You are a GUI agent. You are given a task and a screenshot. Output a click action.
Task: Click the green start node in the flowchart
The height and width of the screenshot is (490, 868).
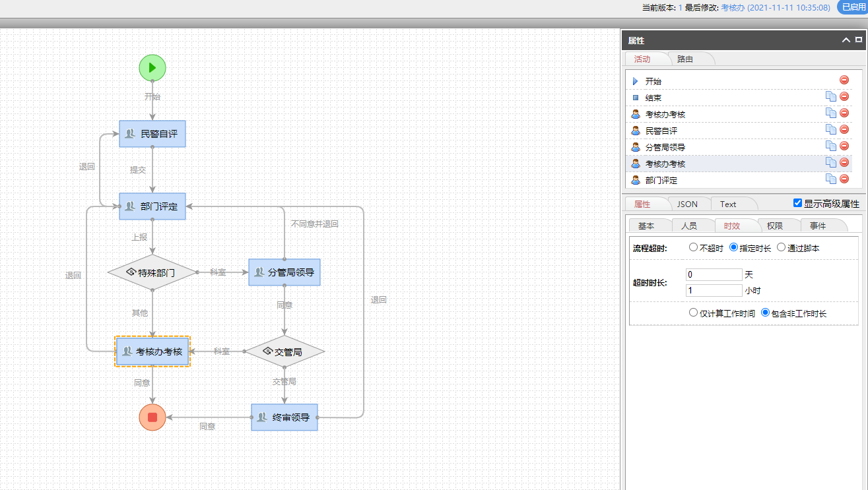point(152,67)
